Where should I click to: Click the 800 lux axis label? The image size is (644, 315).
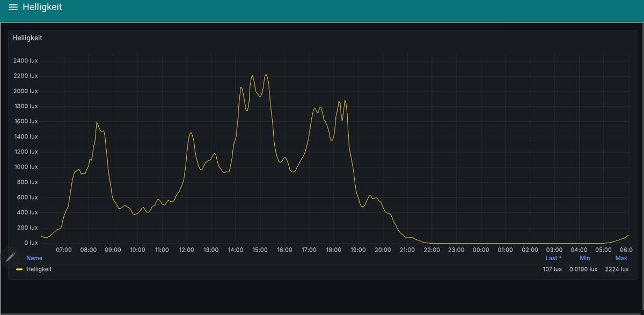(x=27, y=182)
